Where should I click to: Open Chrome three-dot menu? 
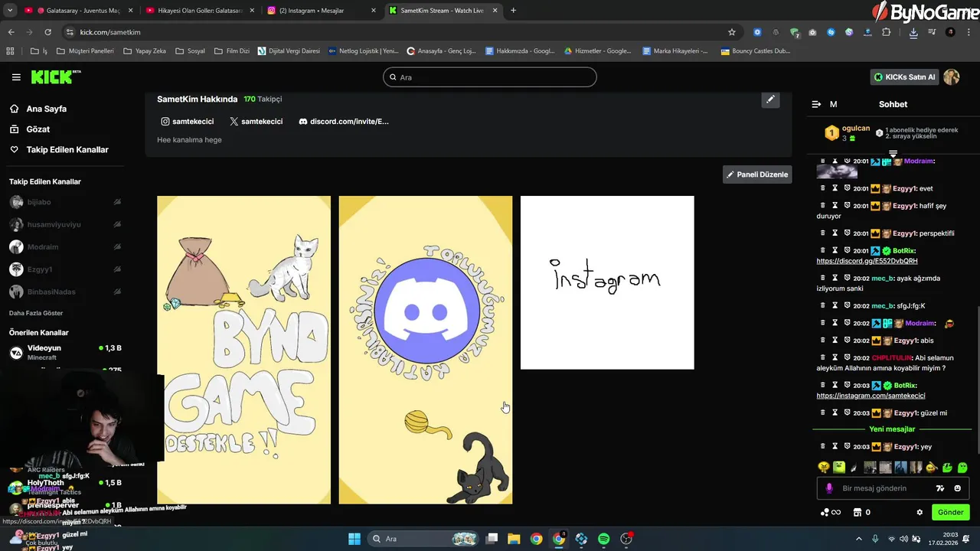(x=968, y=32)
